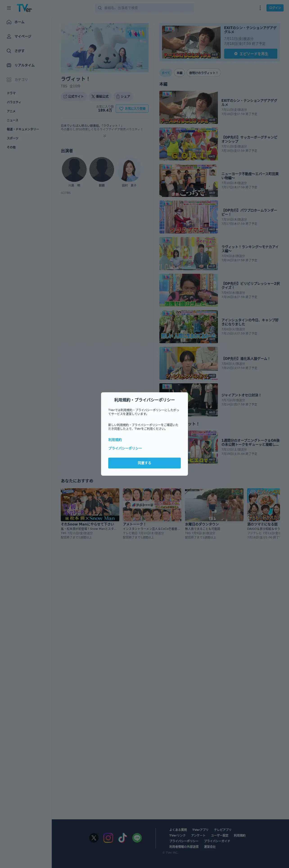
Task: Open the TikTok icon in footer
Action: tap(122, 838)
